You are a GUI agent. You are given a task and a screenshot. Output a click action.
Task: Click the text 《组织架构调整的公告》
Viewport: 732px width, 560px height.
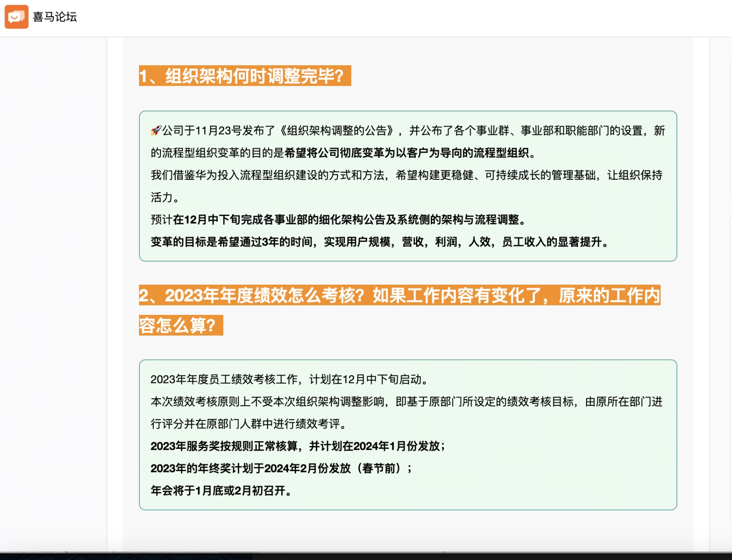pos(337,131)
